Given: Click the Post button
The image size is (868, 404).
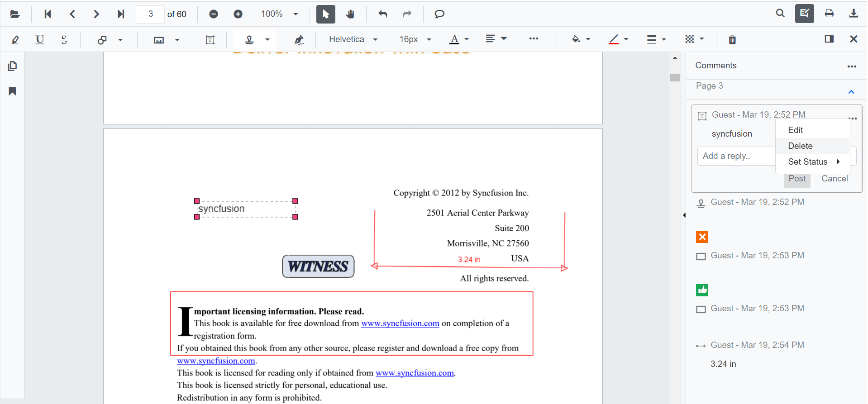Looking at the screenshot, I should pyautogui.click(x=797, y=179).
